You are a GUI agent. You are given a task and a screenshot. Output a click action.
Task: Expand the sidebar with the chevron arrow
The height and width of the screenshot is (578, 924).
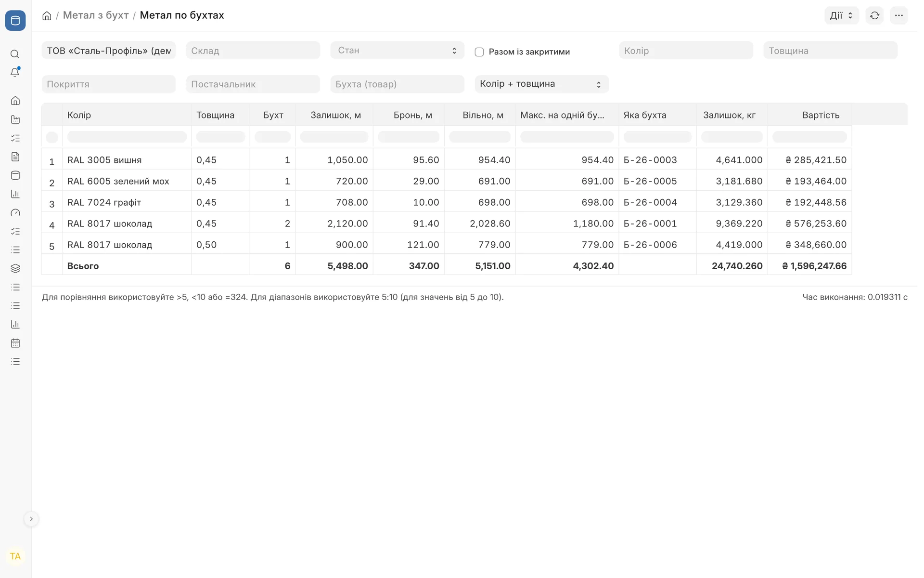[31, 519]
